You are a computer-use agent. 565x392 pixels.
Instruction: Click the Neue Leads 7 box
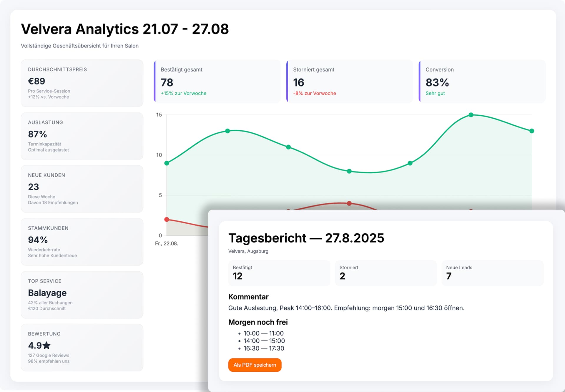[x=492, y=273]
